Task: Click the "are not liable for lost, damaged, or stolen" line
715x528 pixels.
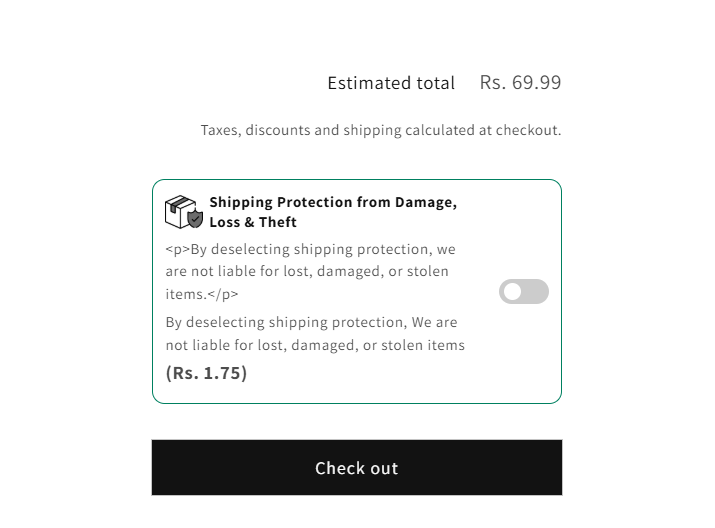Action: pyautogui.click(x=307, y=271)
